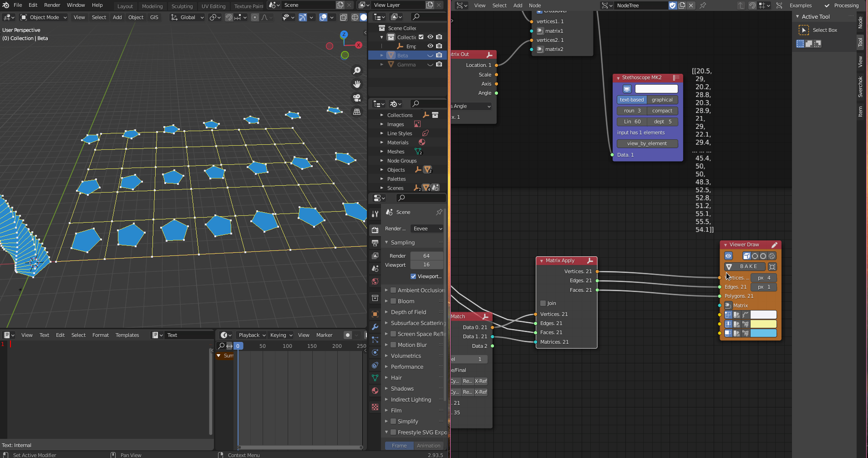This screenshot has width=868, height=458.
Task: Enable the Simplify checkbox
Action: click(x=393, y=421)
